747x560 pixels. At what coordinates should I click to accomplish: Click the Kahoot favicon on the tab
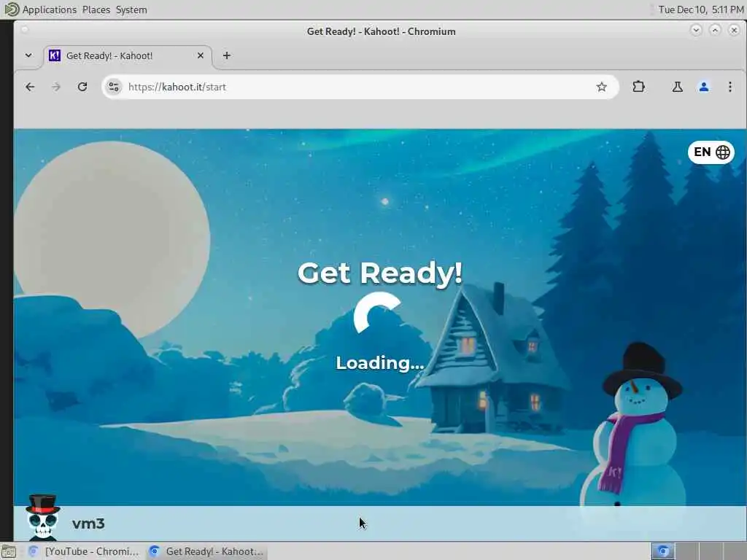pyautogui.click(x=54, y=55)
